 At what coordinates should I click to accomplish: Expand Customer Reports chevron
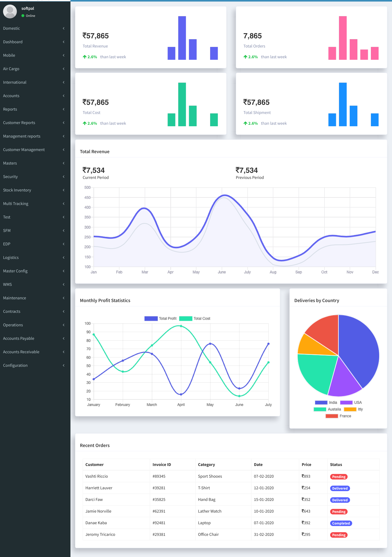point(64,123)
